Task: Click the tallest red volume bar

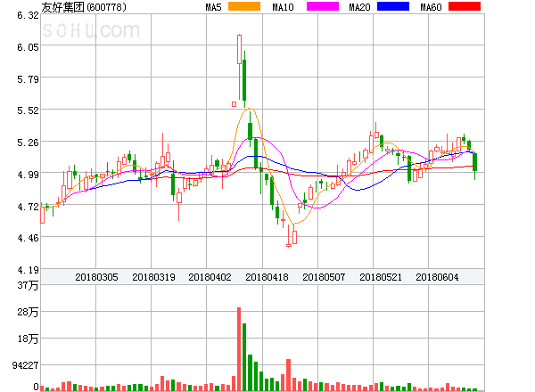Action: tap(239, 349)
